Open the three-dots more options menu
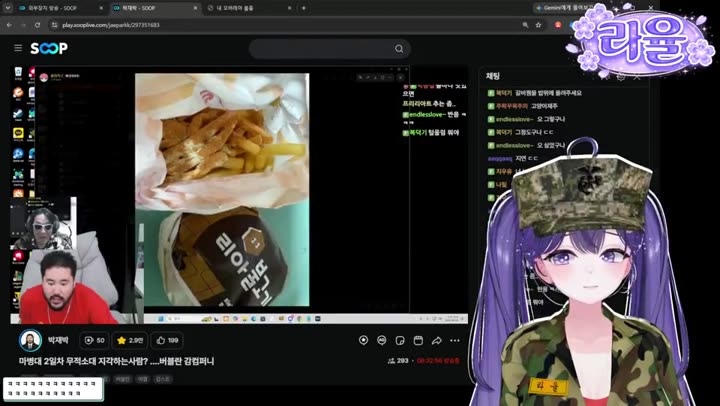 click(455, 340)
